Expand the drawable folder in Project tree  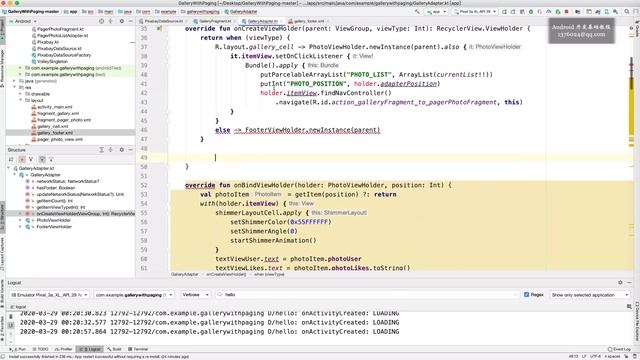(x=20, y=94)
